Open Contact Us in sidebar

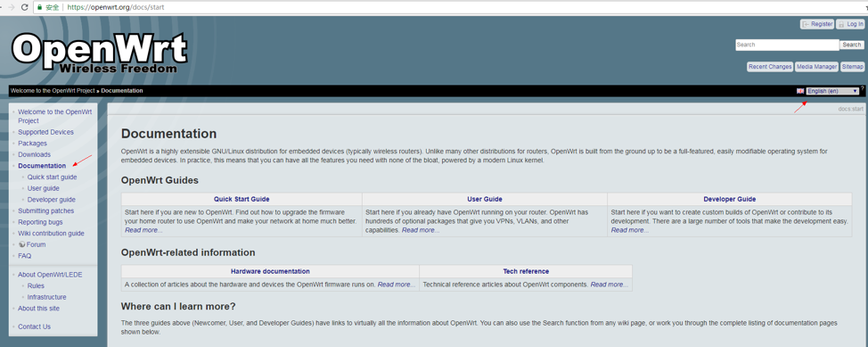pyautogui.click(x=34, y=326)
